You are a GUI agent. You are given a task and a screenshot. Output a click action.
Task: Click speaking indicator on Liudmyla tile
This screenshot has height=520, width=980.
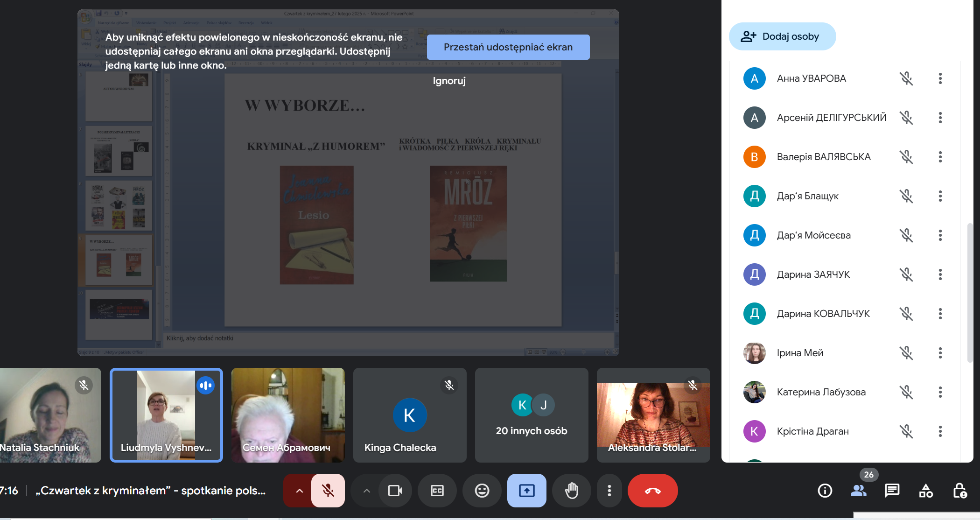[x=205, y=385]
